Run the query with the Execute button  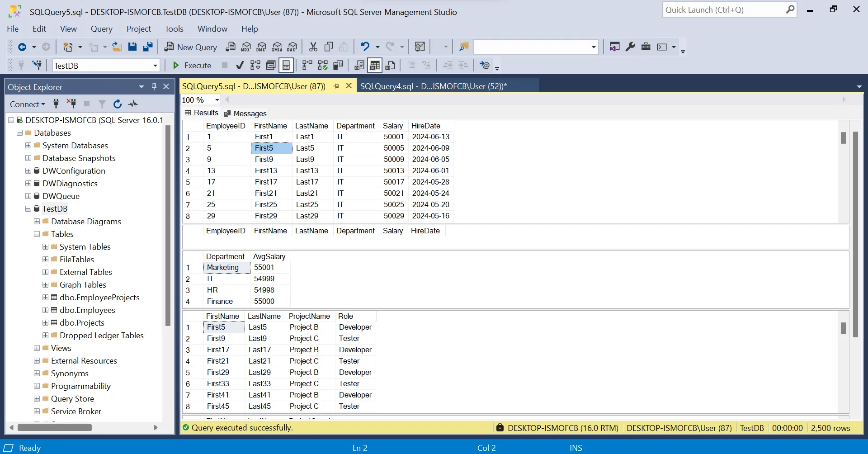pos(192,66)
